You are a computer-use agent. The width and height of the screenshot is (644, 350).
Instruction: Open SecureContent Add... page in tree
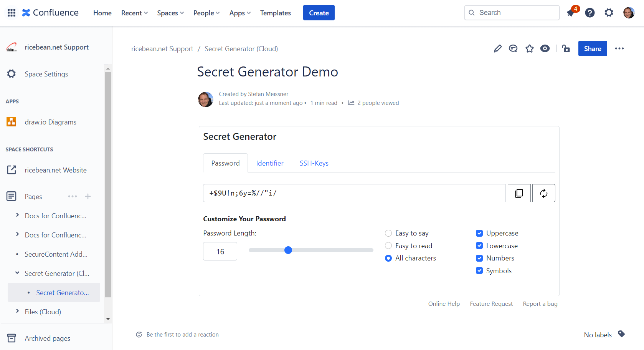[x=56, y=254]
